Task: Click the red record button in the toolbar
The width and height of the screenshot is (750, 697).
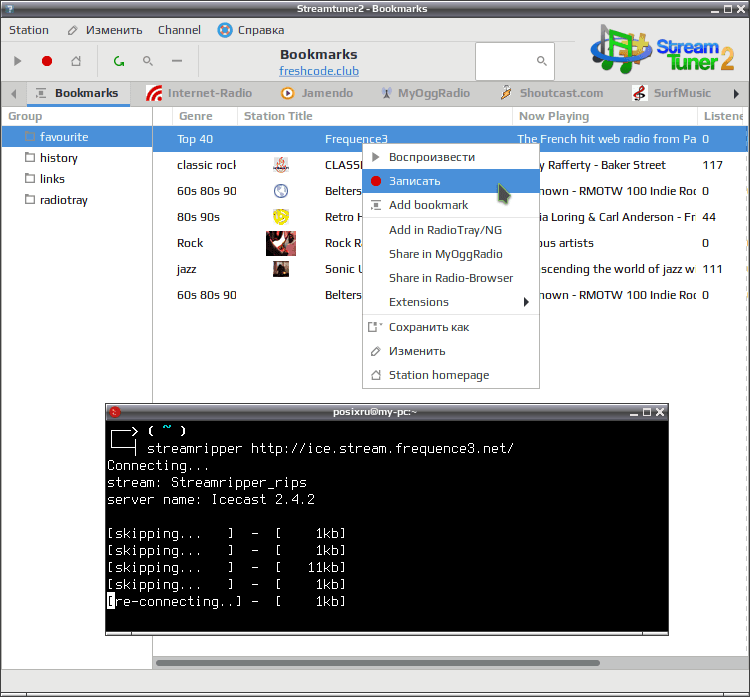Action: point(47,61)
